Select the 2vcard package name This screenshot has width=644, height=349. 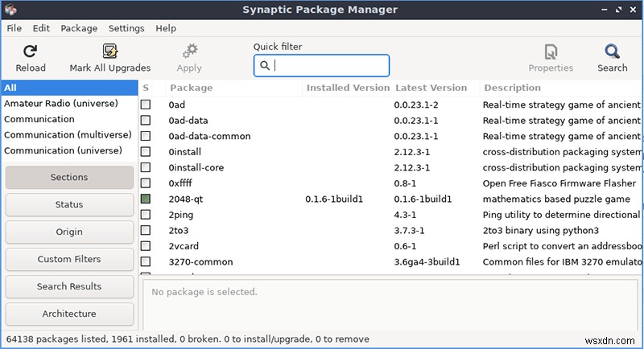(x=184, y=247)
